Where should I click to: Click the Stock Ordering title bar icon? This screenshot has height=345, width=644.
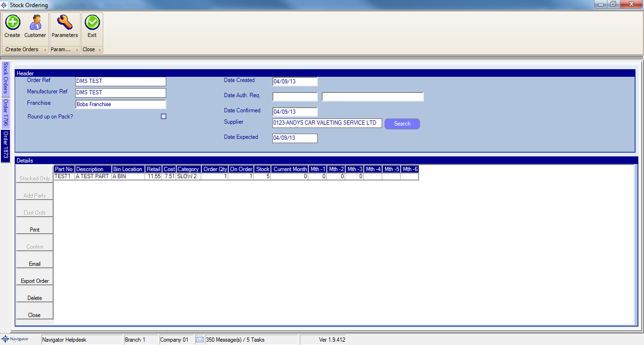pyautogui.click(x=4, y=5)
